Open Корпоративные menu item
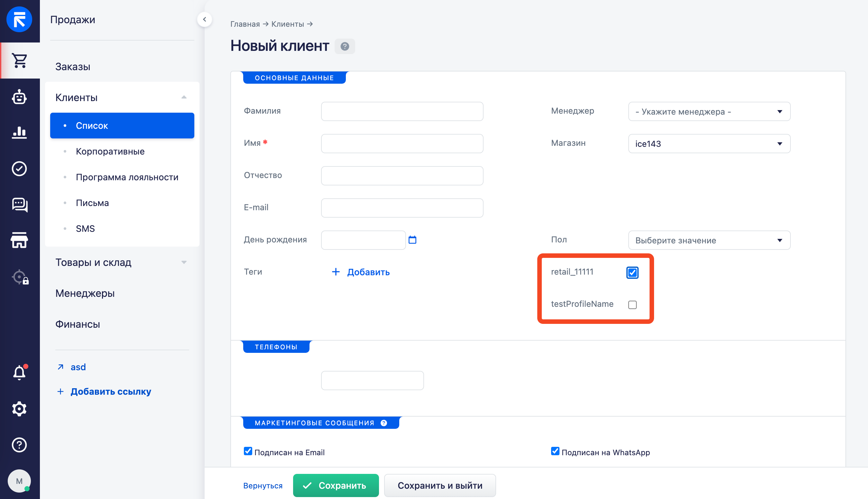This screenshot has width=868, height=499. click(110, 151)
